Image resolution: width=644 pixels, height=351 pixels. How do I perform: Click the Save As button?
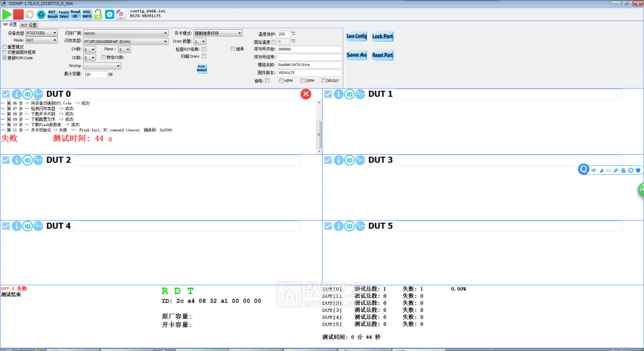357,55
